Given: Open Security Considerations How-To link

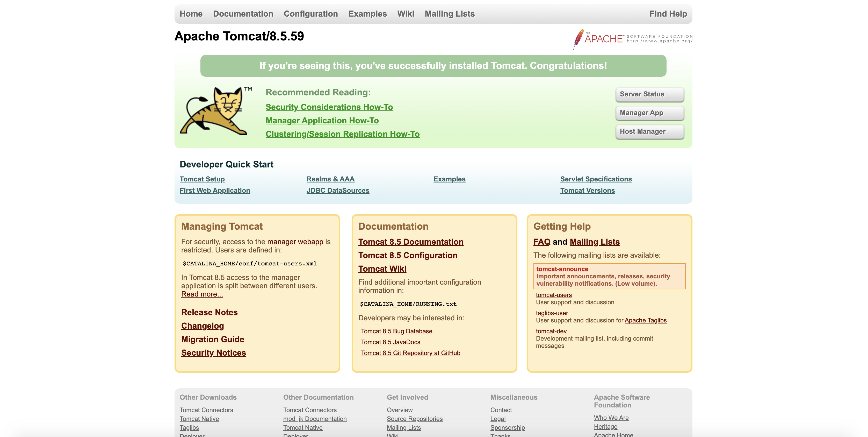Looking at the screenshot, I should pos(329,107).
